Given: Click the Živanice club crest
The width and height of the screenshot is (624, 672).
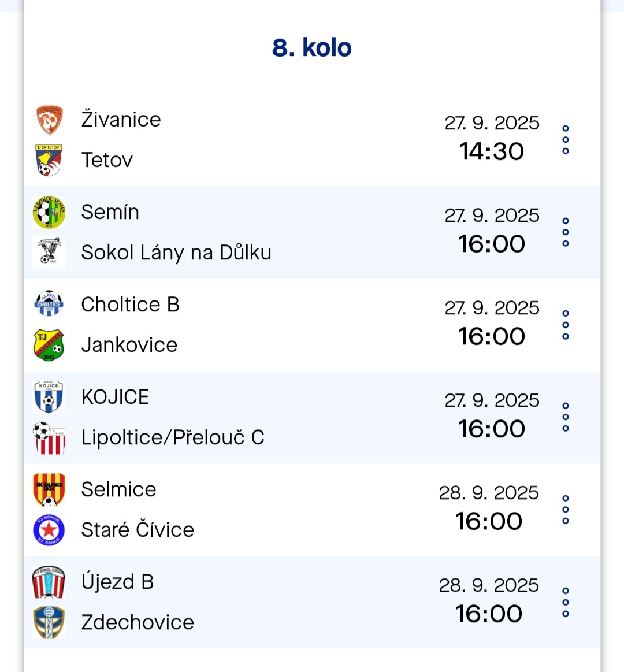Looking at the screenshot, I should pos(49,120).
